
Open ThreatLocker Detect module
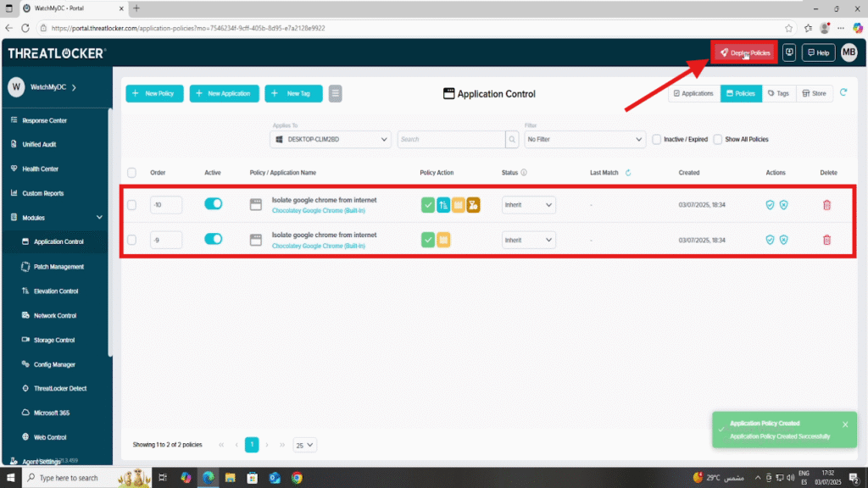(60, 388)
